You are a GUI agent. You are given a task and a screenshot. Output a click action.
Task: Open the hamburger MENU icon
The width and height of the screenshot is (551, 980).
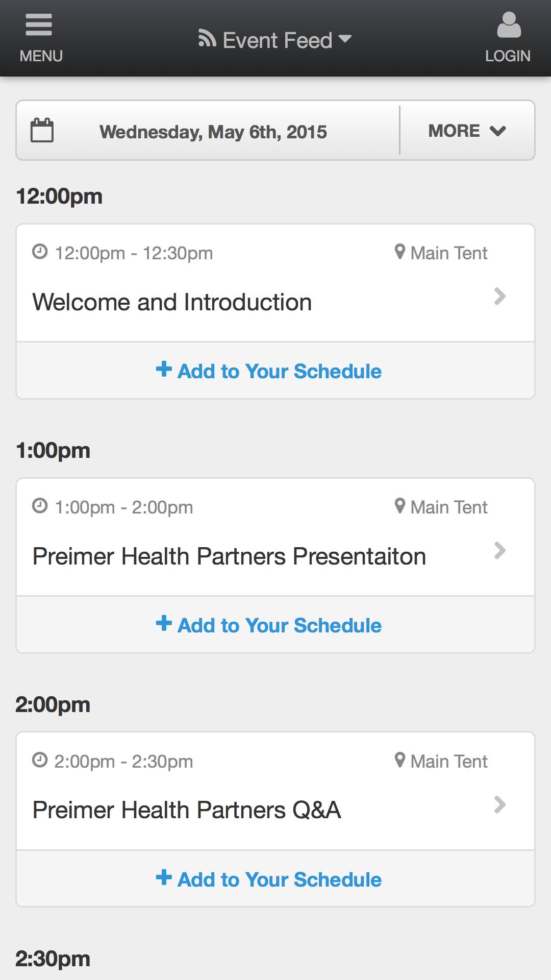(39, 25)
